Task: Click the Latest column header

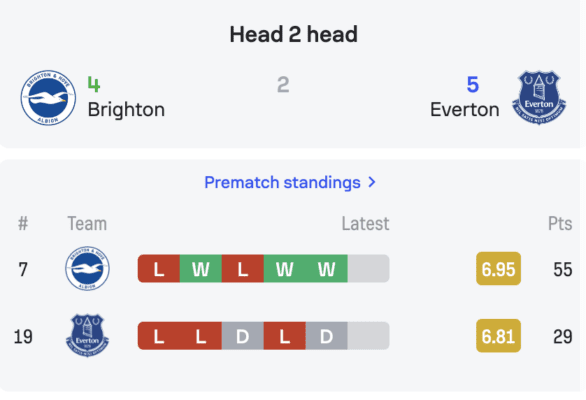Action: 366,224
